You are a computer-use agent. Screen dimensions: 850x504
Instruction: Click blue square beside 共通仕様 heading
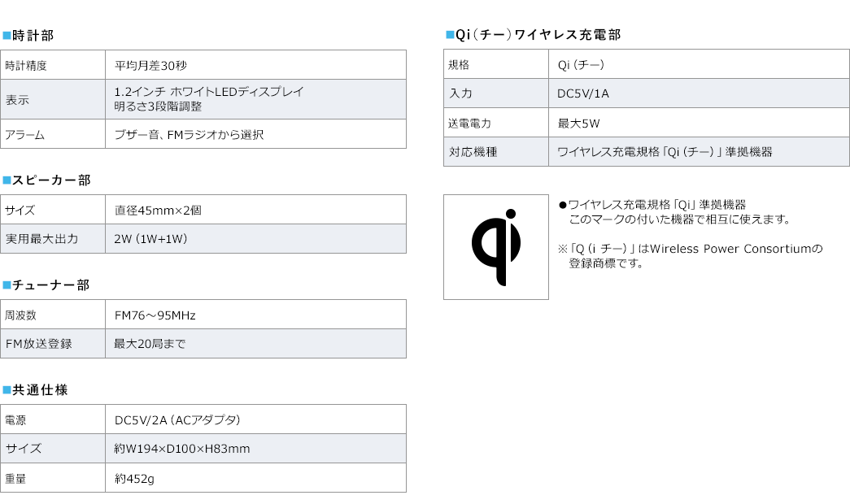(7, 390)
